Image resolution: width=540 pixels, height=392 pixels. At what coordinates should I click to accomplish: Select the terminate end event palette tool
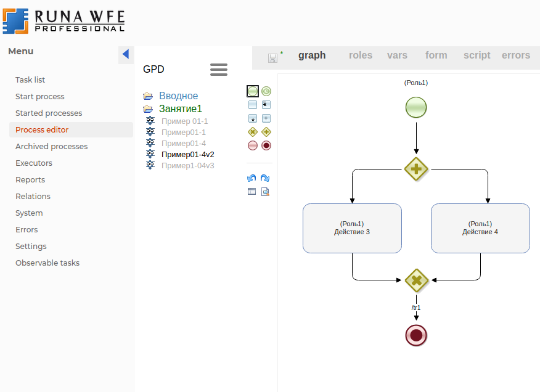(266, 145)
